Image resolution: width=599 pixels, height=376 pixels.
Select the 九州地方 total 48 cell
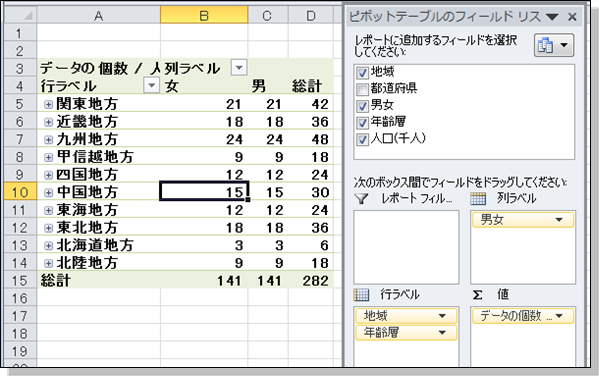click(311, 139)
